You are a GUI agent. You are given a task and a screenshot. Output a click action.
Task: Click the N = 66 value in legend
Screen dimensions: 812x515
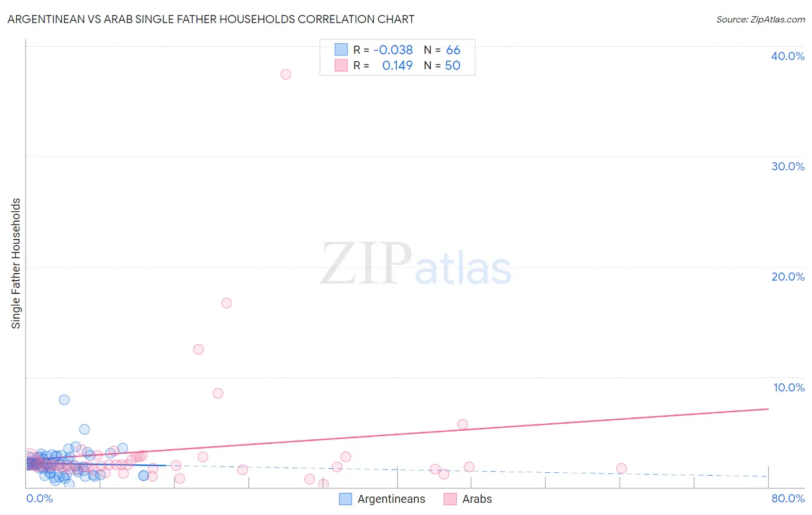[442, 50]
